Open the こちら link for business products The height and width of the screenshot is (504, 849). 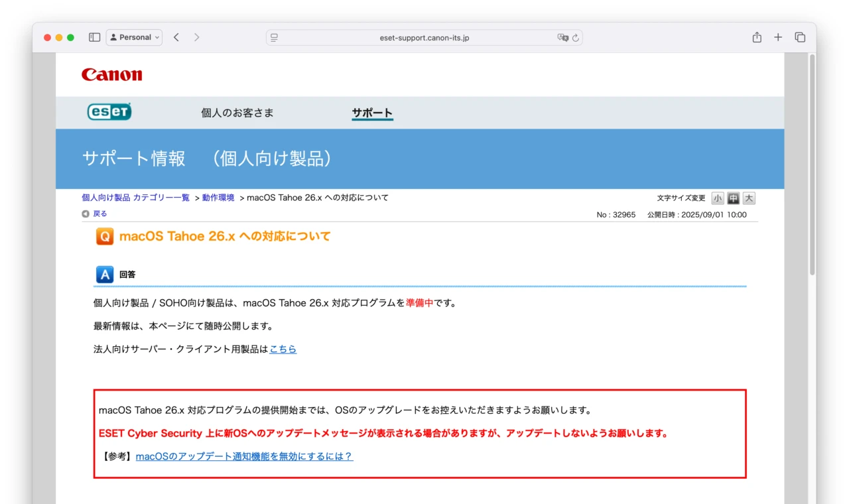pyautogui.click(x=283, y=349)
